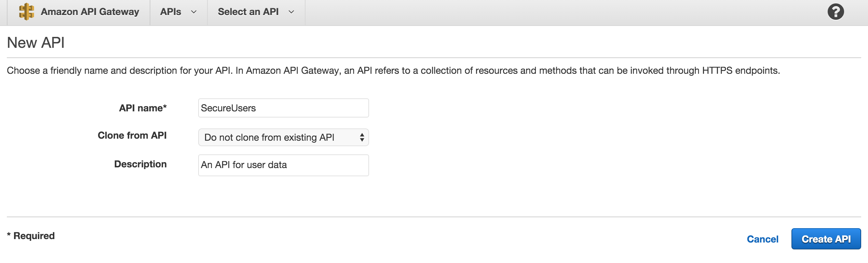
Task: Click the Amazon API Gateway title text
Action: (90, 12)
